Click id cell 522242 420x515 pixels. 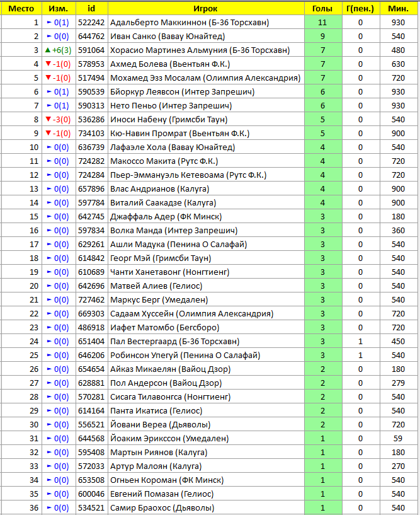91,23
